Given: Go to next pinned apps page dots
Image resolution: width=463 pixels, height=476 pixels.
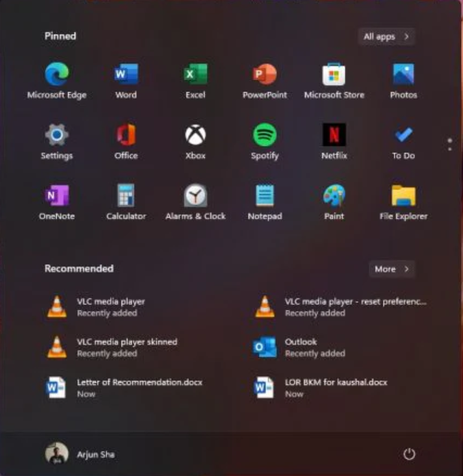Looking at the screenshot, I should (x=450, y=145).
